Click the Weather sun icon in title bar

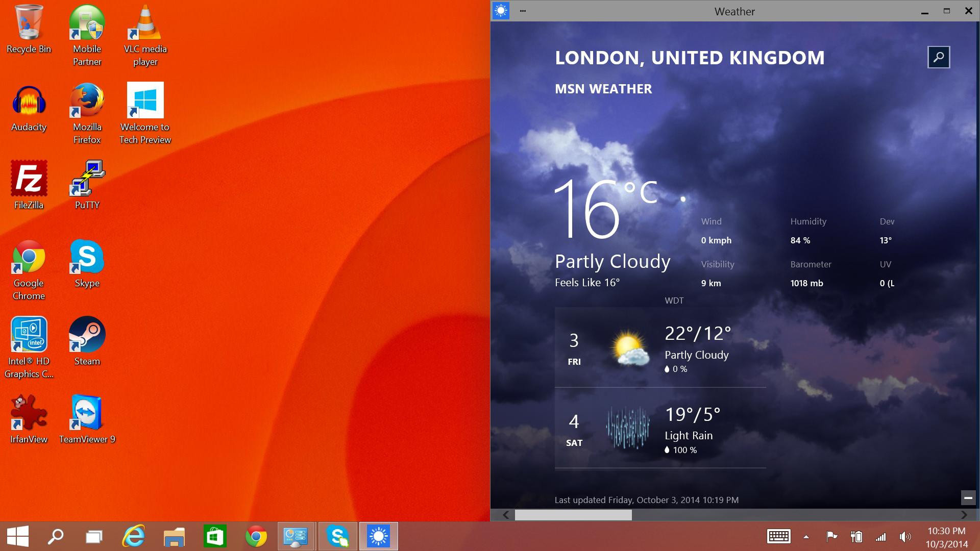pyautogui.click(x=501, y=11)
